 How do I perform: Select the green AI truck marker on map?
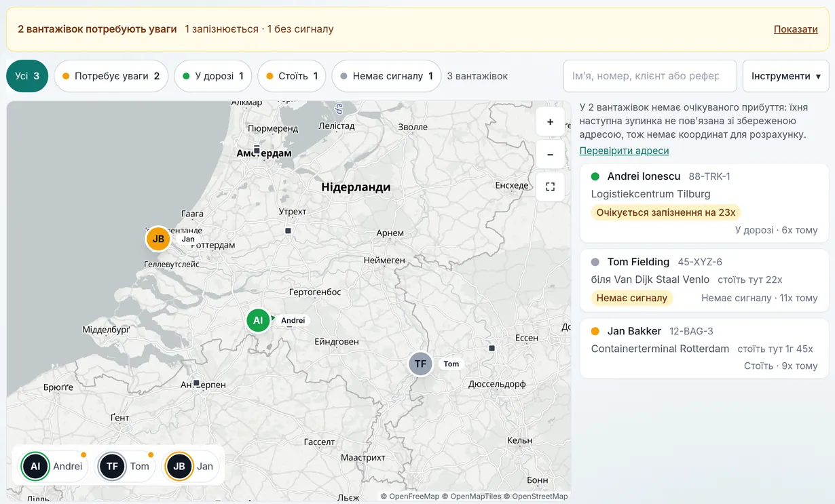258,320
